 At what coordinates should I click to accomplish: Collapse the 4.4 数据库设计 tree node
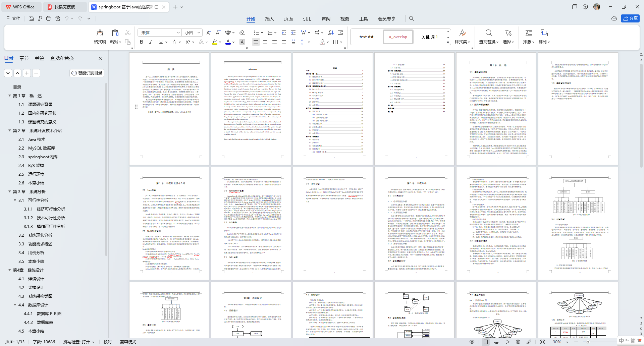(15, 305)
